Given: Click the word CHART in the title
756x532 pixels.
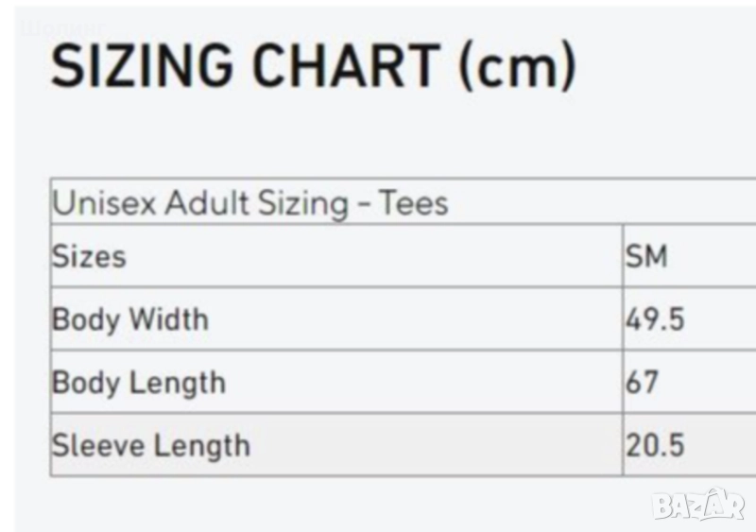Looking at the screenshot, I should (347, 68).
